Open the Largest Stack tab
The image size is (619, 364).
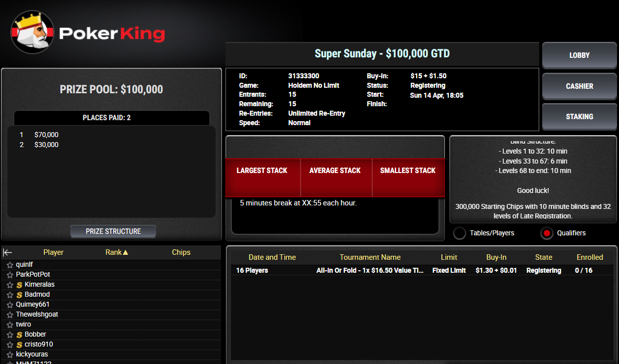point(262,171)
